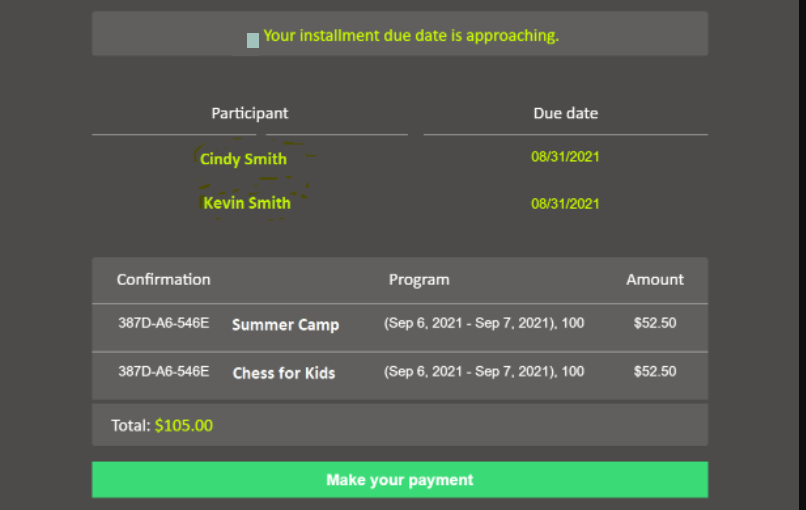
Task: Click confirmation code in Chess for Kids row
Action: [x=163, y=371]
